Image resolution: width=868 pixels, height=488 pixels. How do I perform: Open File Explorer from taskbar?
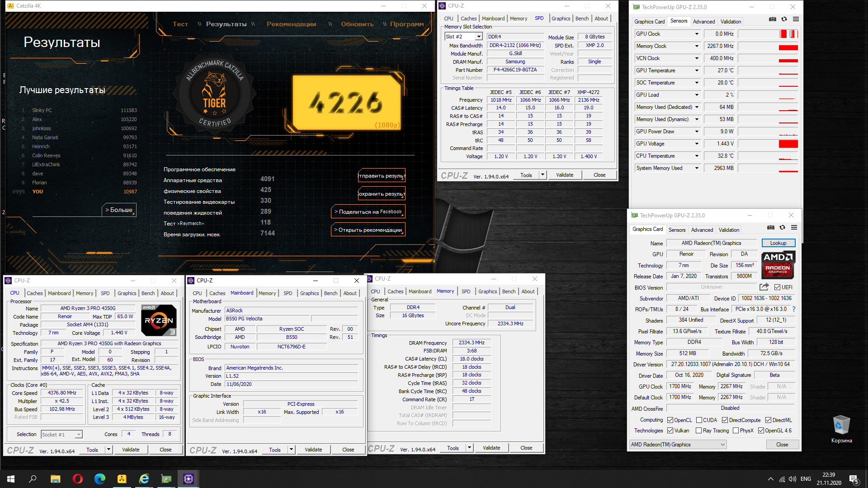tap(55, 479)
